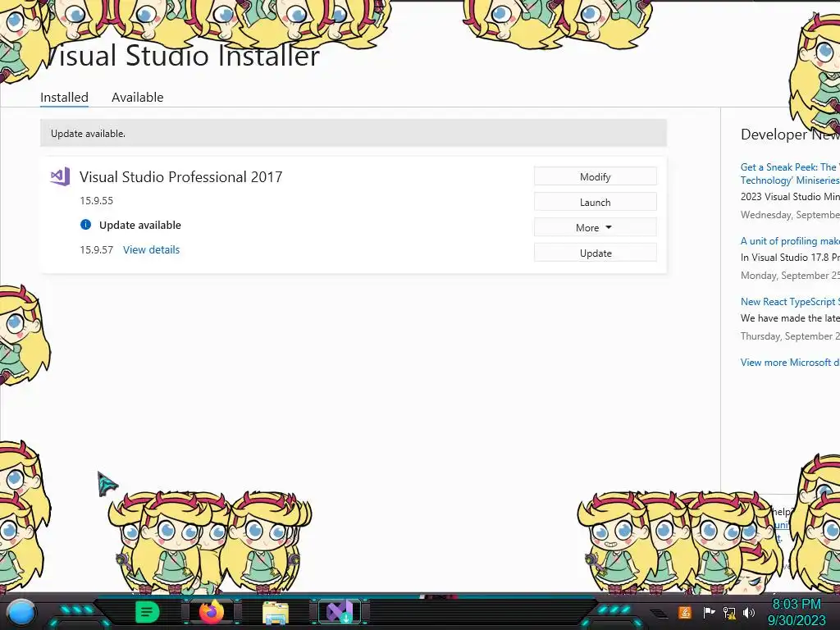
Task: Open 'New React TypeScript' news link
Action: click(x=790, y=302)
